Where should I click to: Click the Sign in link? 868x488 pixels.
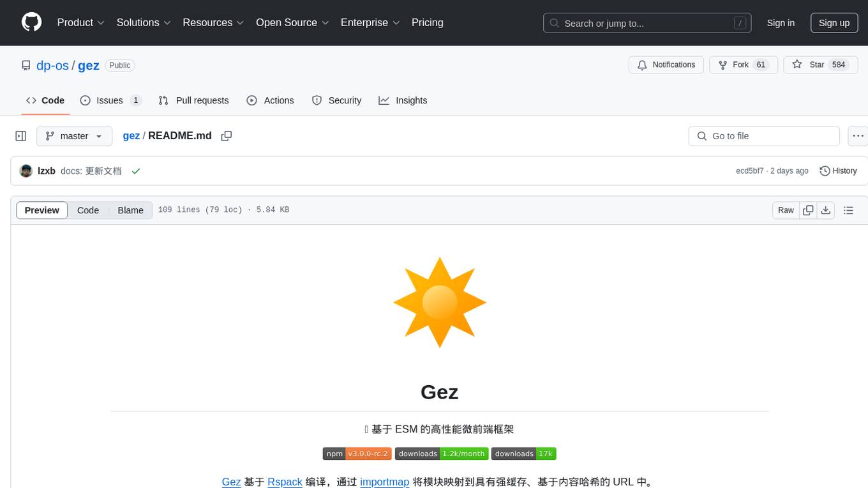point(781,23)
